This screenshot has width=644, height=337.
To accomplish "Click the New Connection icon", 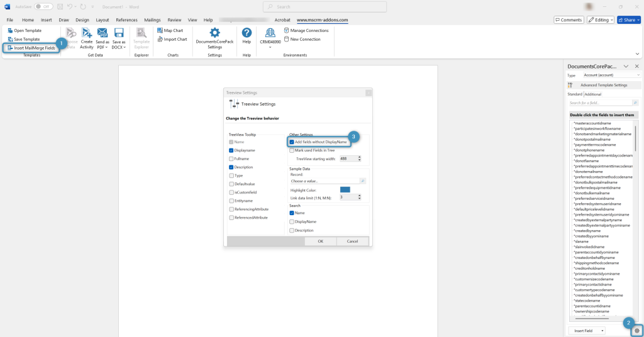I will [x=286, y=39].
